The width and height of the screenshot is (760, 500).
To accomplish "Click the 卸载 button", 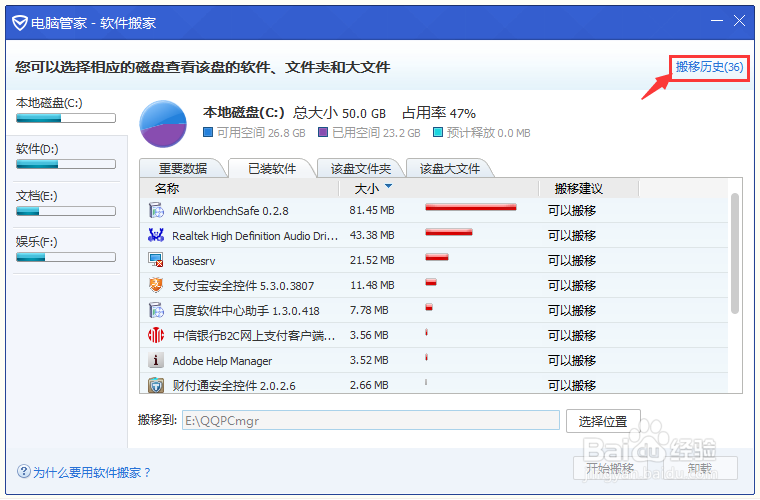I will tap(700, 468).
